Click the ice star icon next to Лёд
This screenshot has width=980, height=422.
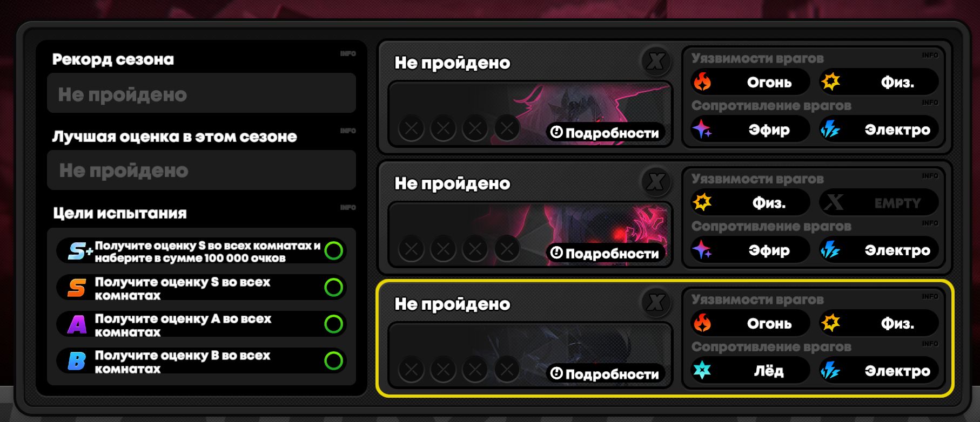(x=702, y=371)
